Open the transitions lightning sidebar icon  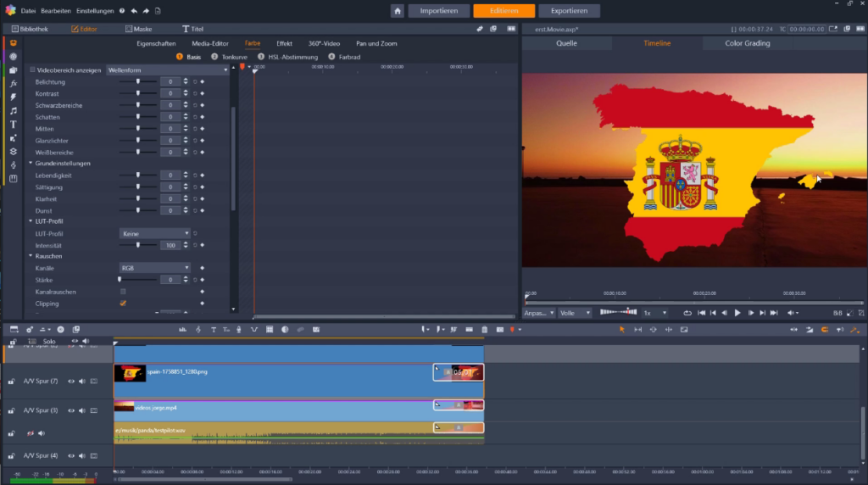(x=14, y=97)
